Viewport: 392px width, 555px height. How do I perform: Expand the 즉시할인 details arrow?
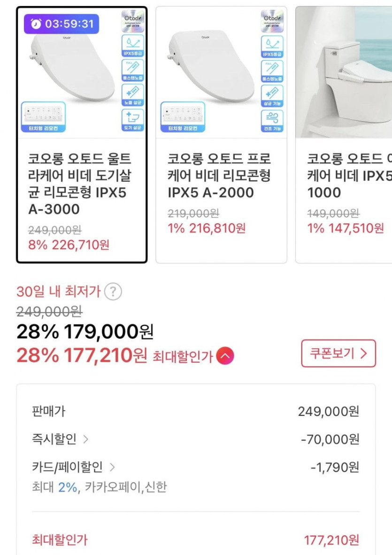[x=85, y=439]
